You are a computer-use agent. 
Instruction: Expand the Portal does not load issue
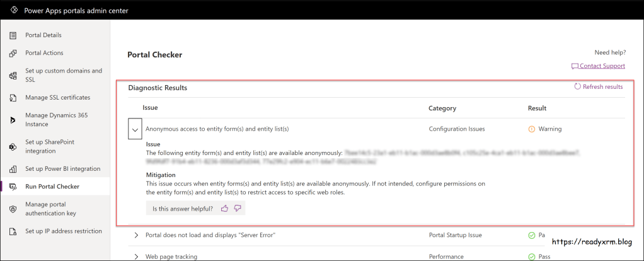coord(136,235)
